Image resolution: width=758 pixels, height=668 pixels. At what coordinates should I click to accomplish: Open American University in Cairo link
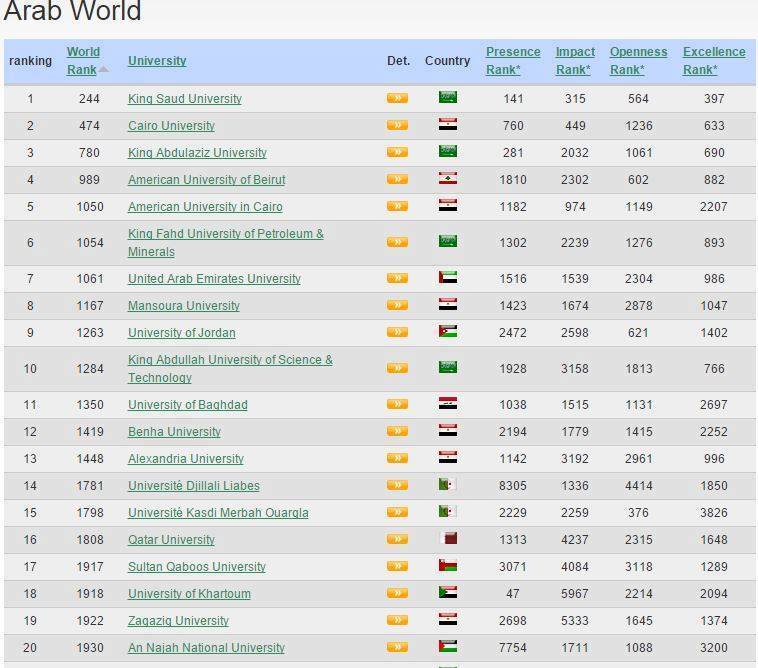pyautogui.click(x=205, y=207)
